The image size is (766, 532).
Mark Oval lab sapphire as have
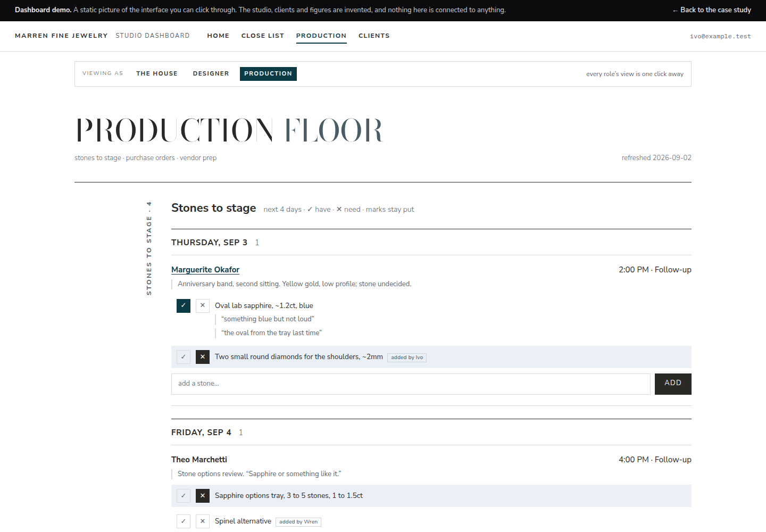click(184, 306)
